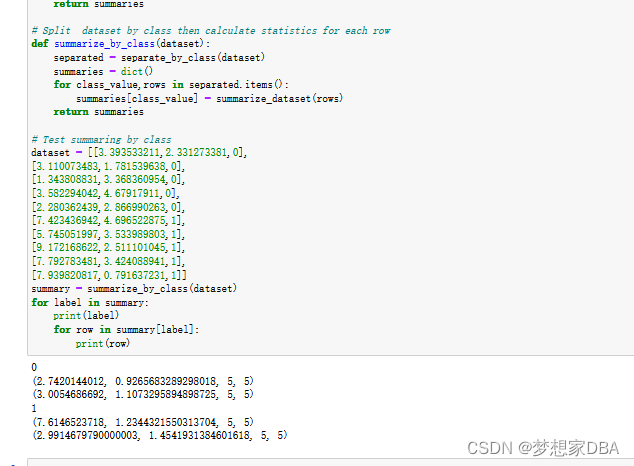Click the data row '[9.172168622,2.511101045,1],'
The width and height of the screenshot is (634, 466).
(x=108, y=247)
